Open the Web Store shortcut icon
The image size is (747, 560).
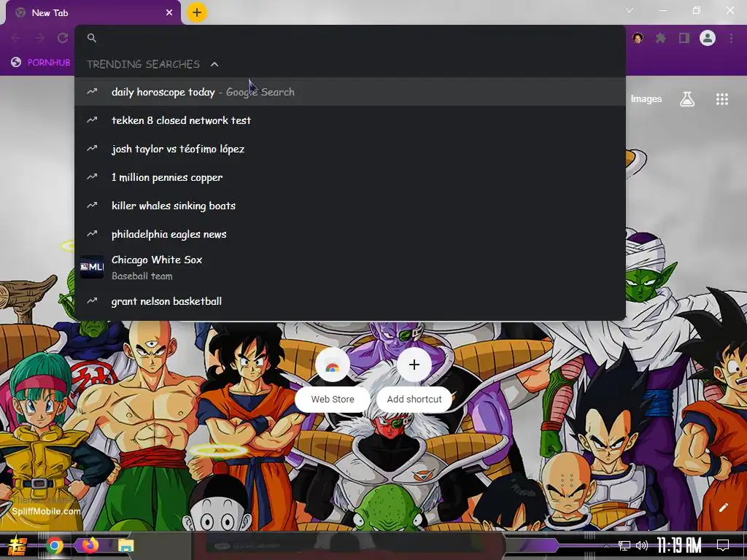coord(333,365)
